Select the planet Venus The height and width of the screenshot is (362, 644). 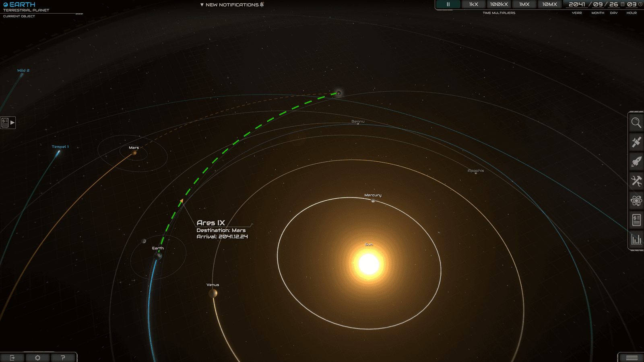(213, 293)
